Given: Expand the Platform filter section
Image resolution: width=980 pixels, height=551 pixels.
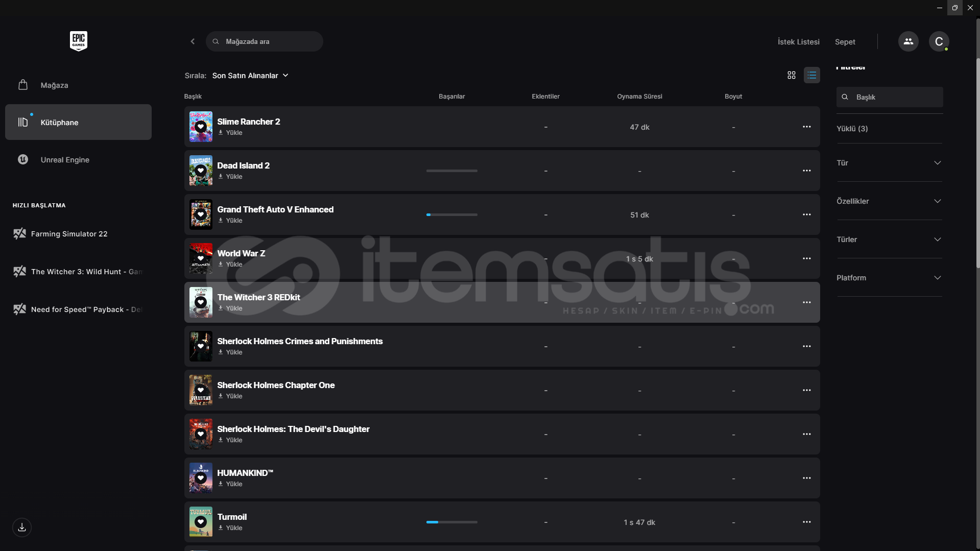Looking at the screenshot, I should point(889,278).
